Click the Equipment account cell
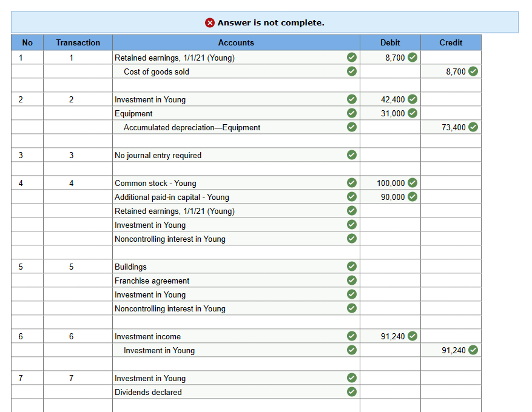 tap(236, 113)
